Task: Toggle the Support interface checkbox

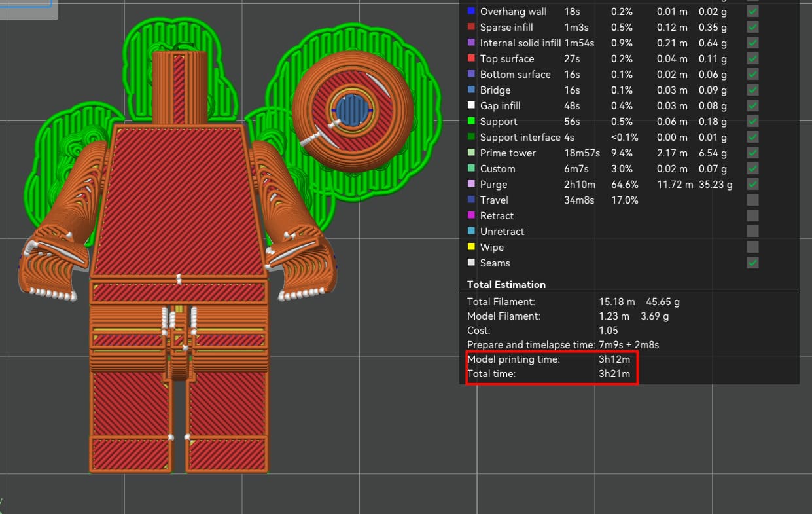Action: click(752, 137)
